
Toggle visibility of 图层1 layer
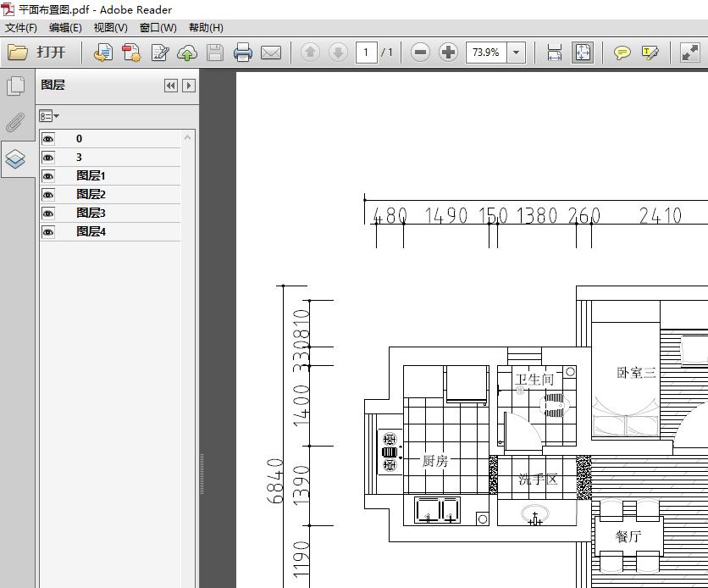pyautogui.click(x=48, y=176)
